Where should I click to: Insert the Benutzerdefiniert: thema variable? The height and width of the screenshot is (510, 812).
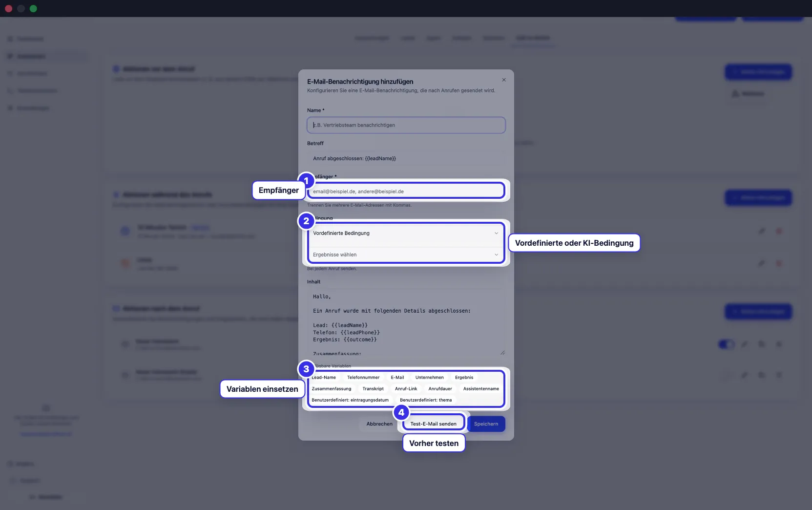coord(426,400)
